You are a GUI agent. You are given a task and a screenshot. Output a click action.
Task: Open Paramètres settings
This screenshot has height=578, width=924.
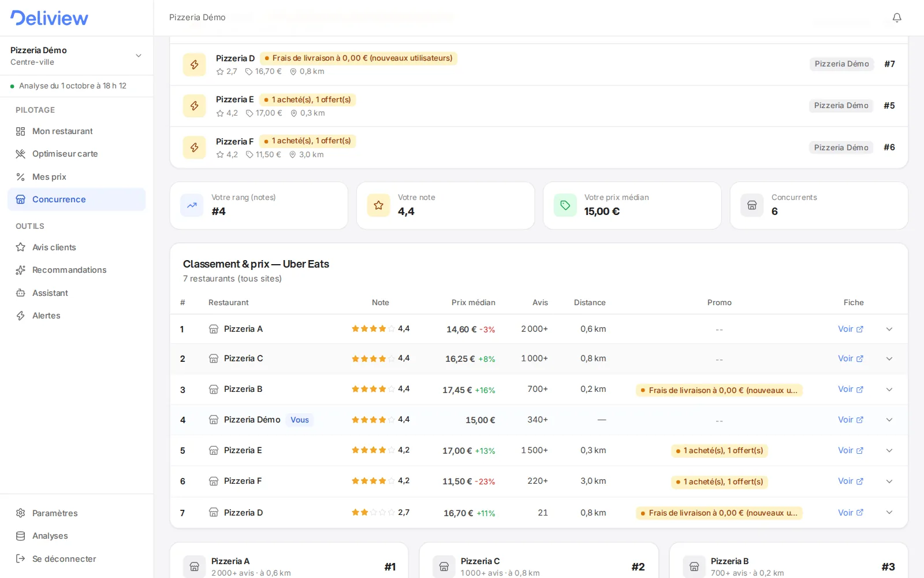click(x=76, y=513)
